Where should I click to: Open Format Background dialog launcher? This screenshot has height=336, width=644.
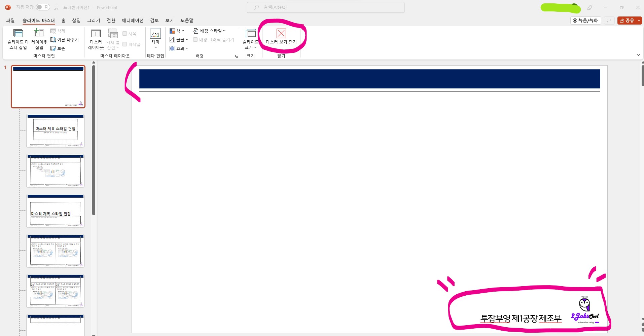click(236, 56)
